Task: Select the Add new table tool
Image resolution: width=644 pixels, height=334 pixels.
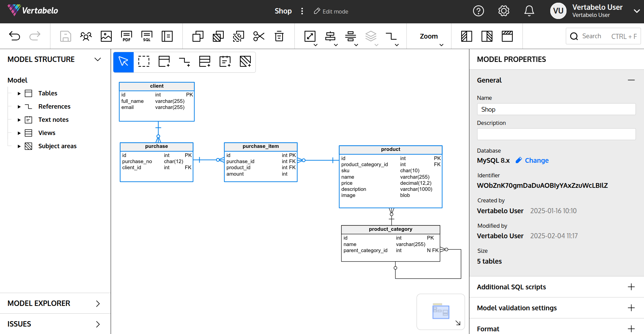Action: pyautogui.click(x=164, y=62)
